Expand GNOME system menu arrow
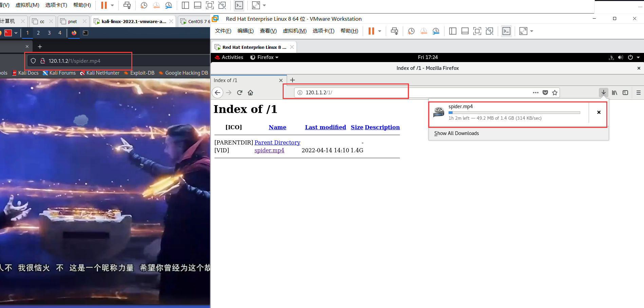The width and height of the screenshot is (644, 308). pyautogui.click(x=638, y=57)
